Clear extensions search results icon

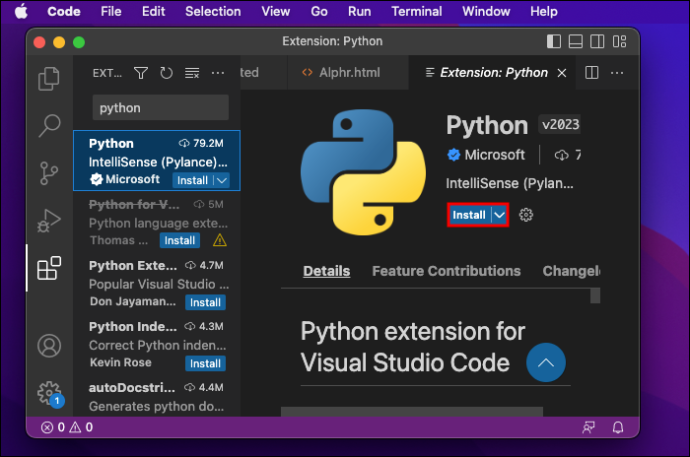click(x=192, y=73)
